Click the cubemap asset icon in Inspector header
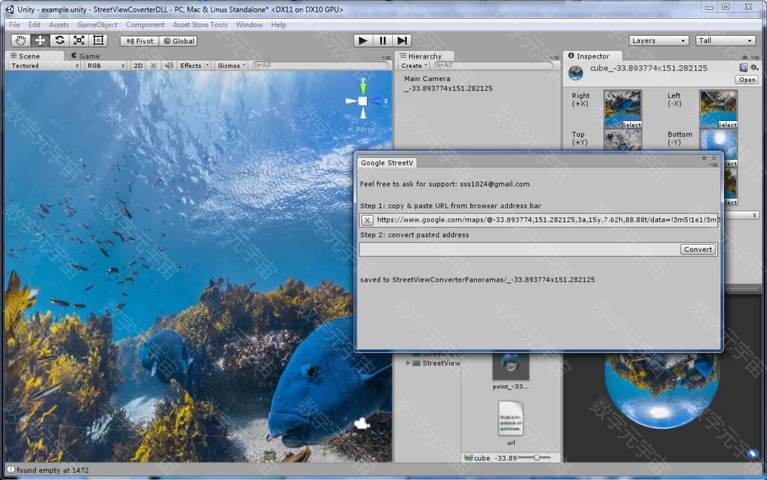The height and width of the screenshot is (480, 767). tap(576, 73)
